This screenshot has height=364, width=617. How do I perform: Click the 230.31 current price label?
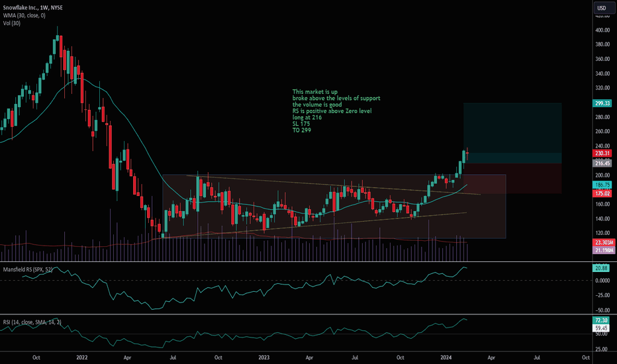tap(602, 154)
